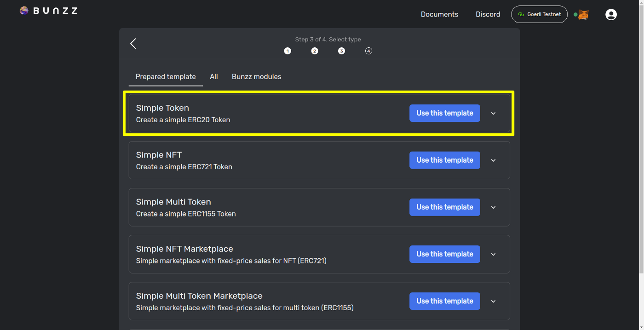Screen dimensions: 644x330
Task: Open the Discord link
Action: [488, 14]
